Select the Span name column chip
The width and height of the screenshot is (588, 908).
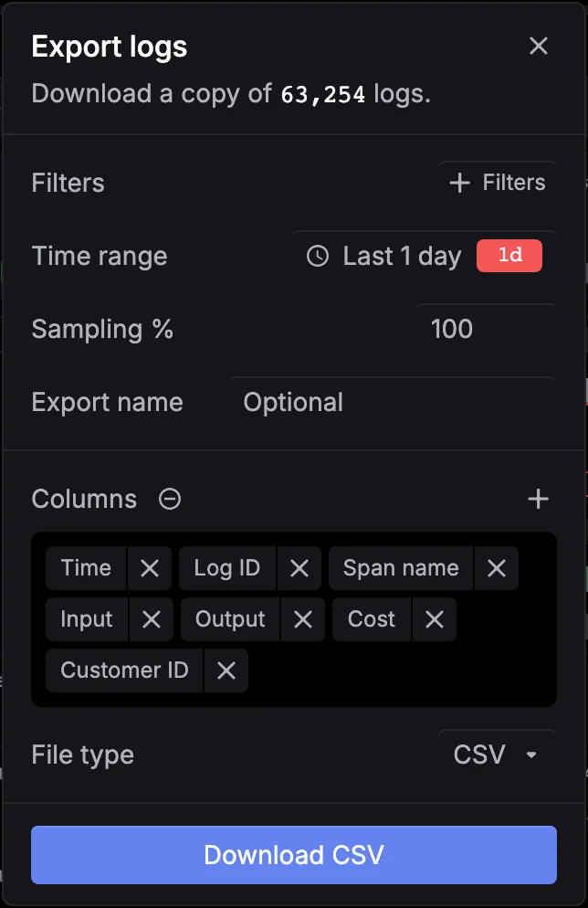point(401,568)
